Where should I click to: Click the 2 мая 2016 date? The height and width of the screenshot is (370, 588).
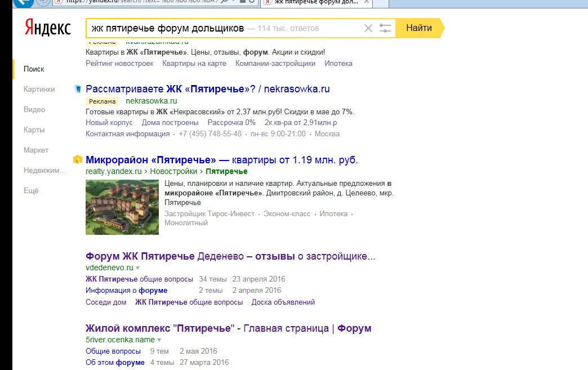(x=198, y=351)
